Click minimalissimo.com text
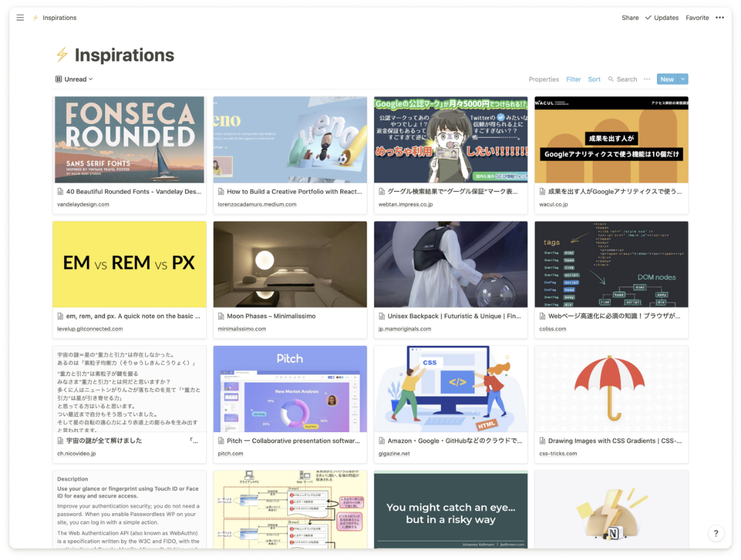Image resolution: width=741 pixels, height=560 pixels. coord(242,329)
